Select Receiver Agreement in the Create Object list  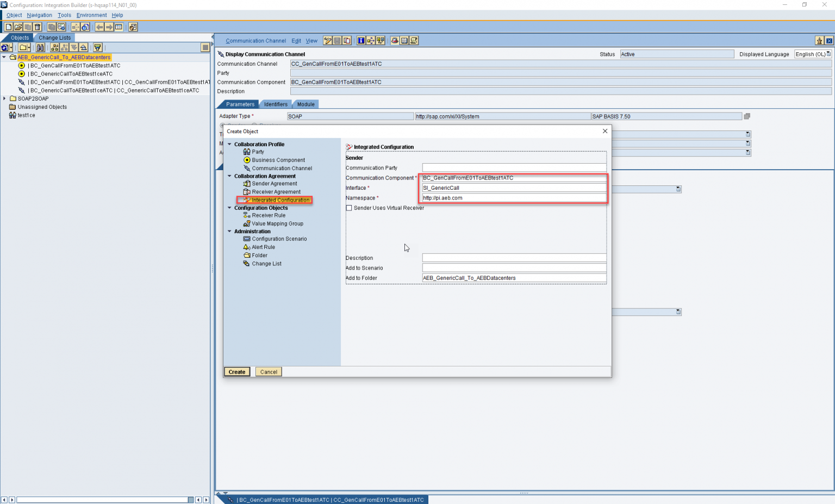(x=275, y=191)
